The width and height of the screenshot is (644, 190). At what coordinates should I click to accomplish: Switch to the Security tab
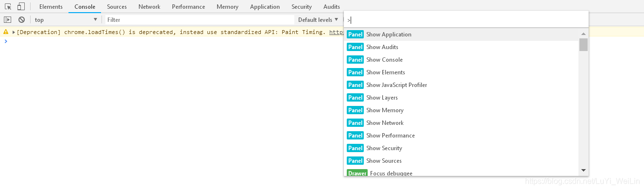[302, 7]
